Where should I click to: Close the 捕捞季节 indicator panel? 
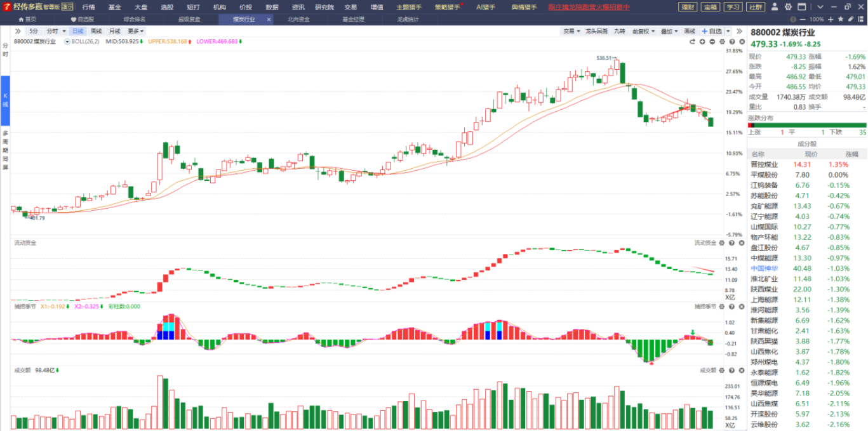pos(740,307)
